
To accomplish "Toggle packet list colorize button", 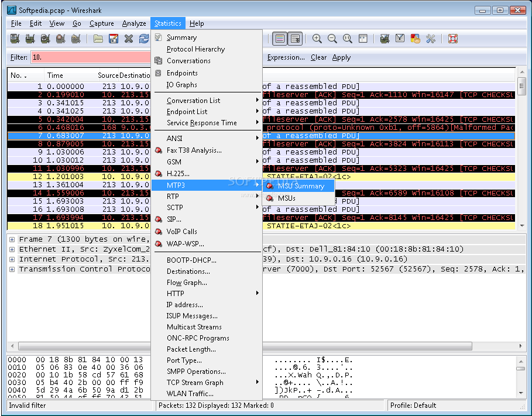I will (x=280, y=39).
